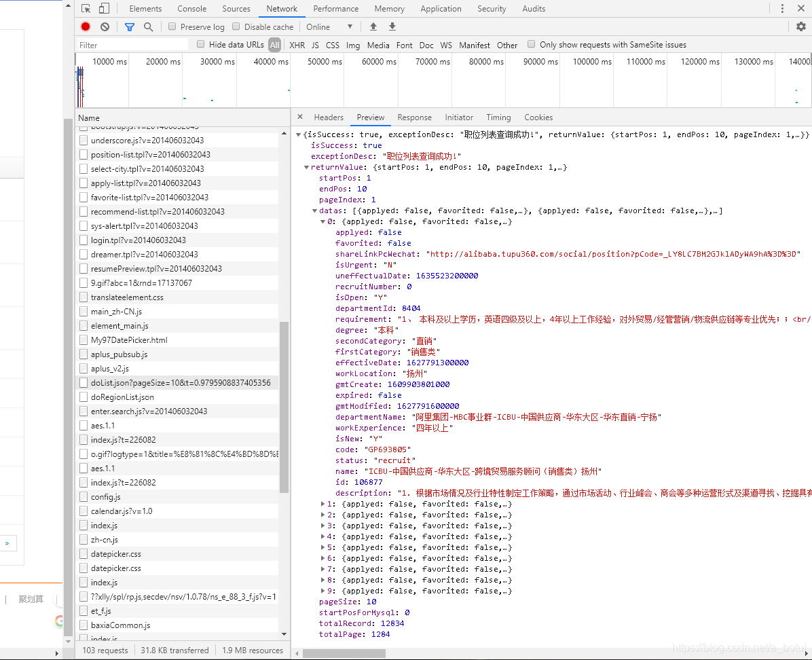Filter requests by JS type
Image resolution: width=812 pixels, height=660 pixels.
pos(316,45)
